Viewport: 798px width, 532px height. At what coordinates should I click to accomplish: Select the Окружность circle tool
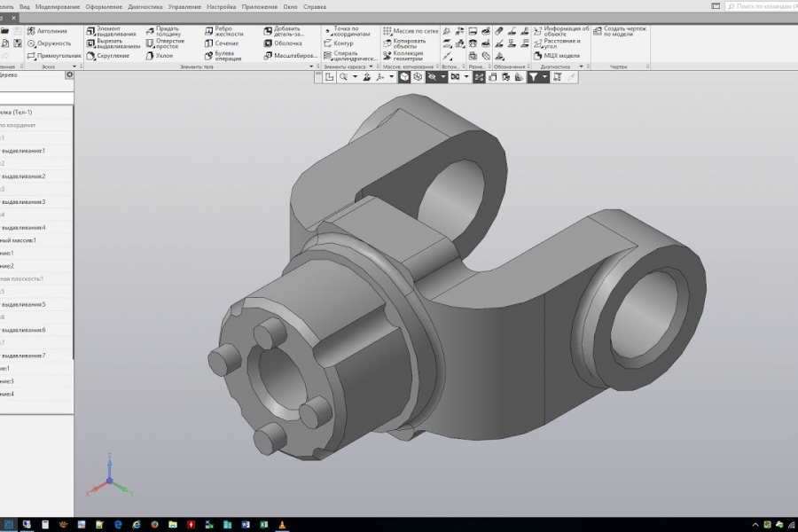click(x=50, y=43)
